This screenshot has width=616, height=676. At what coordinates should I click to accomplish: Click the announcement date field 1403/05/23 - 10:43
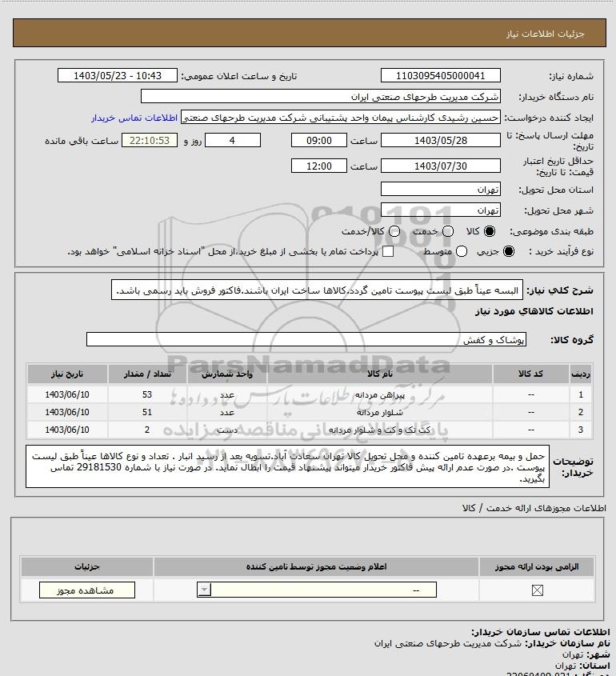(x=118, y=75)
